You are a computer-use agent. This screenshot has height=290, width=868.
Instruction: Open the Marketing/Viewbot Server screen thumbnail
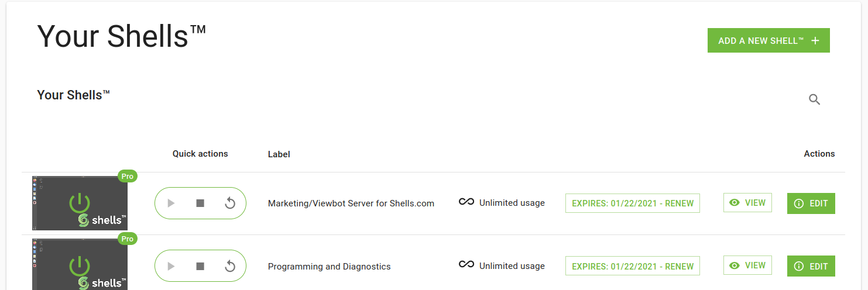click(x=80, y=203)
